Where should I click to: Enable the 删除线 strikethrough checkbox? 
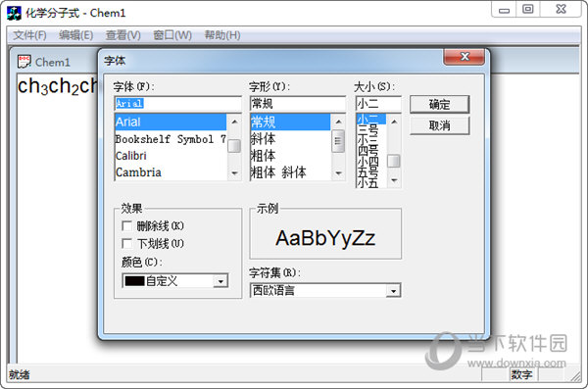pyautogui.click(x=126, y=225)
